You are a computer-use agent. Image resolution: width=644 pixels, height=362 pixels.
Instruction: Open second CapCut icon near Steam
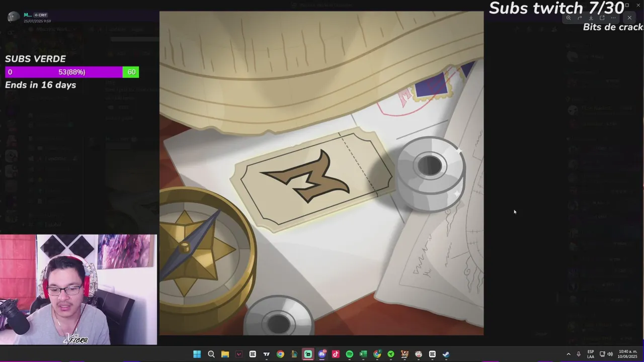432,354
